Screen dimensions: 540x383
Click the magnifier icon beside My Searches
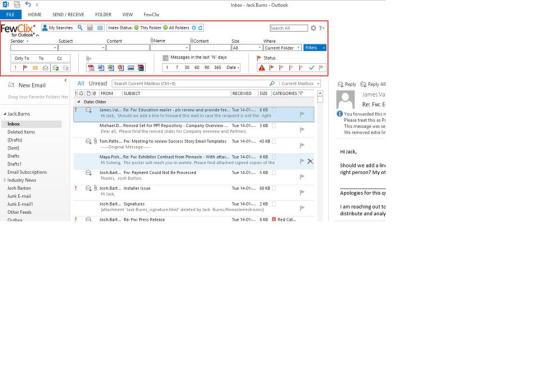click(80, 28)
